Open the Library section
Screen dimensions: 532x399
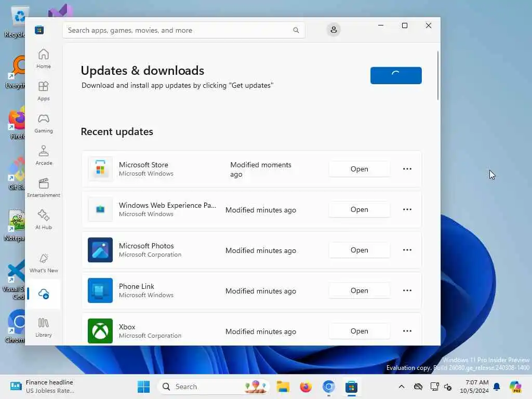pyautogui.click(x=44, y=327)
